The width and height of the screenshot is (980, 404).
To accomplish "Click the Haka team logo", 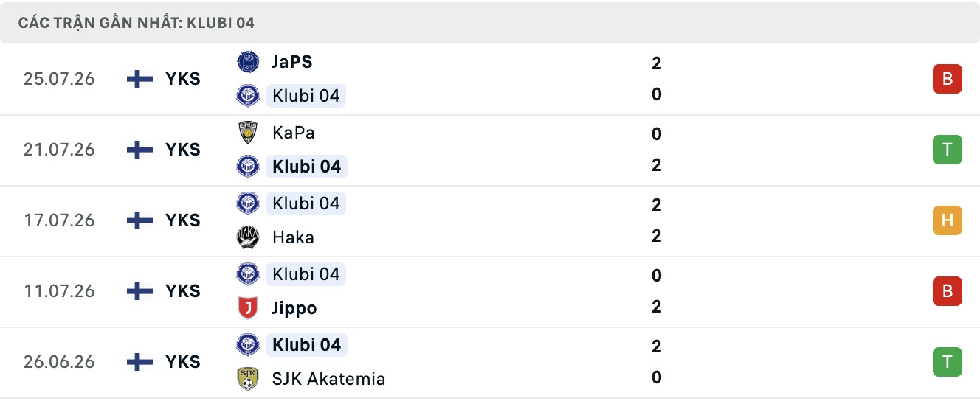I will pyautogui.click(x=248, y=237).
